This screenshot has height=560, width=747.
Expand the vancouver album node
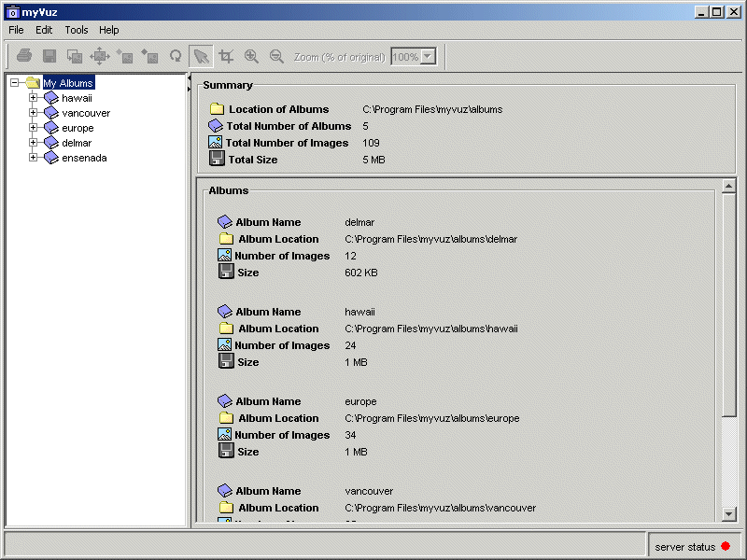point(33,113)
